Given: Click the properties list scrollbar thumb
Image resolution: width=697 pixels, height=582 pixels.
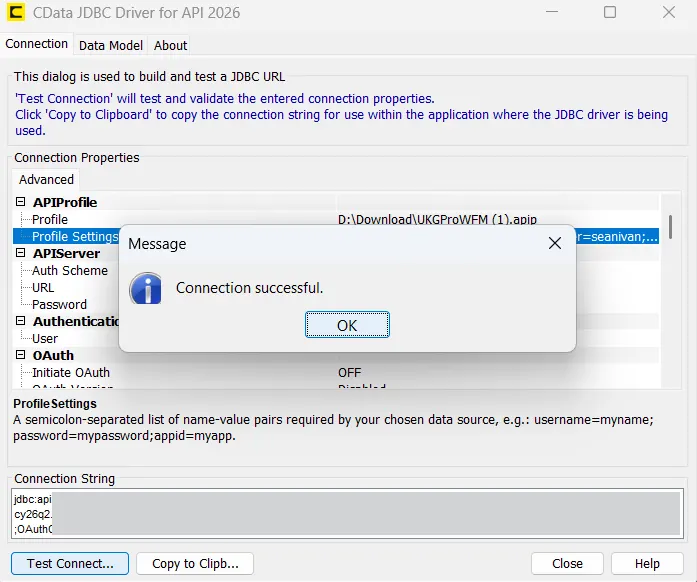Looking at the screenshot, I should [x=670, y=227].
